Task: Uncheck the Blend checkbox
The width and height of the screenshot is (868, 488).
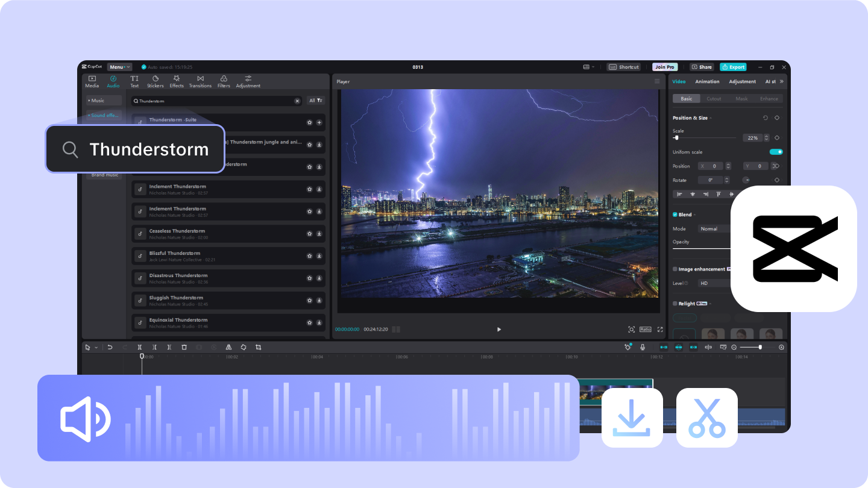Action: [x=675, y=214]
